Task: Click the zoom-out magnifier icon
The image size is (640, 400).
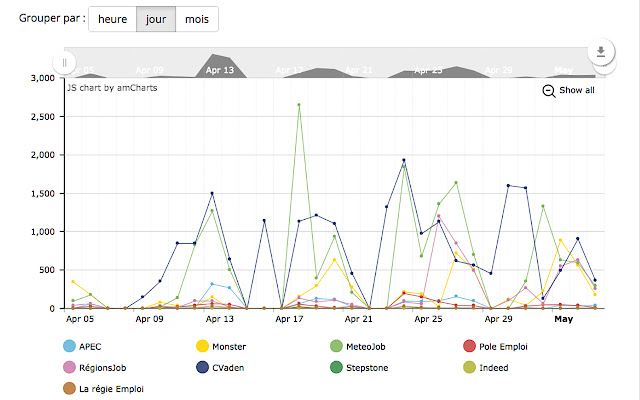Action: pos(549,91)
